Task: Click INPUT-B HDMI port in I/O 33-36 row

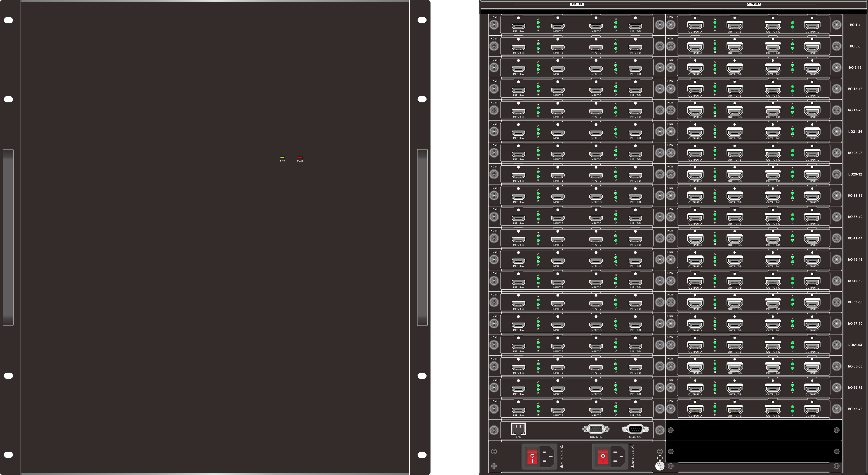Action: 558,197
